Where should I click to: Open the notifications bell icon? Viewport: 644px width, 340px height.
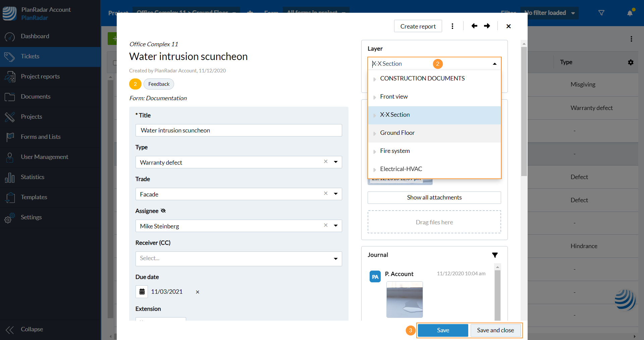coord(630,13)
